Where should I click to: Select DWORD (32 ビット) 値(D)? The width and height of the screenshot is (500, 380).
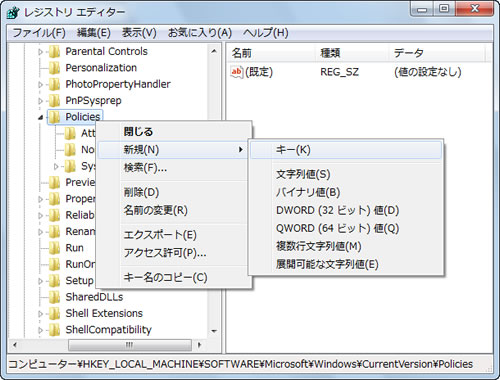[346, 210]
